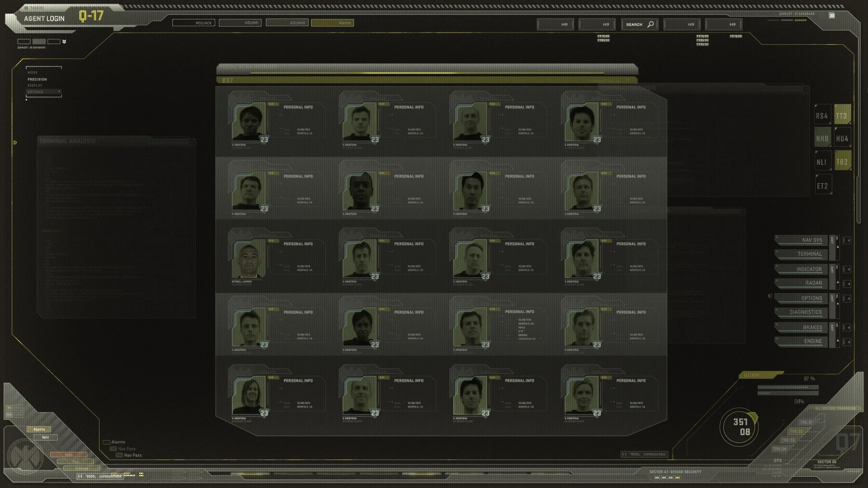Click the arrow toggle beside NAV SYS
The image size is (868, 488).
(x=847, y=240)
